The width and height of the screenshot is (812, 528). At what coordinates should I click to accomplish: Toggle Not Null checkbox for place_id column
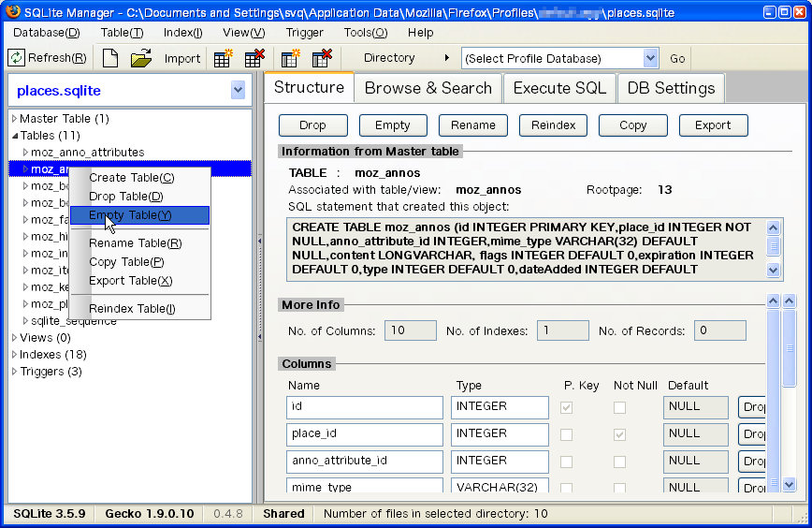pyautogui.click(x=619, y=434)
